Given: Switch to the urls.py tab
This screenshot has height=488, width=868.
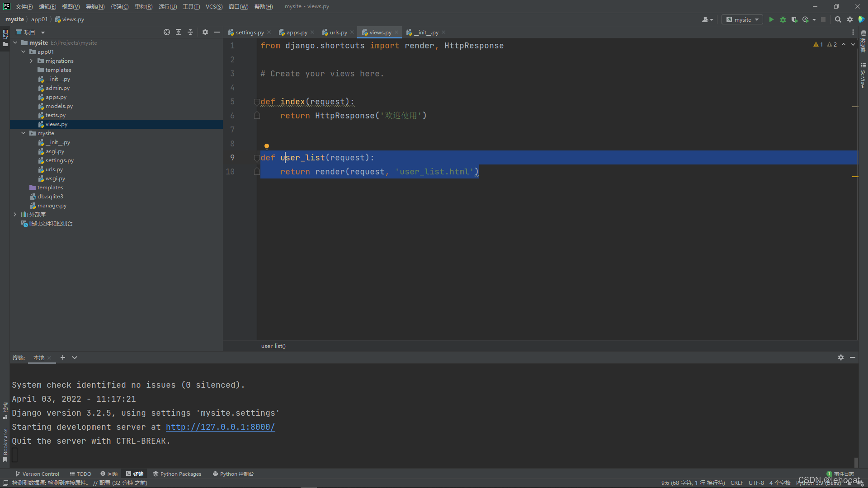Looking at the screenshot, I should [338, 33].
